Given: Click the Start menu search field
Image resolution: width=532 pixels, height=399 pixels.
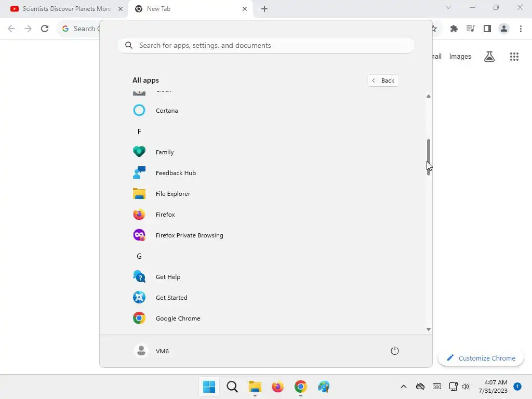Looking at the screenshot, I should pos(266,46).
